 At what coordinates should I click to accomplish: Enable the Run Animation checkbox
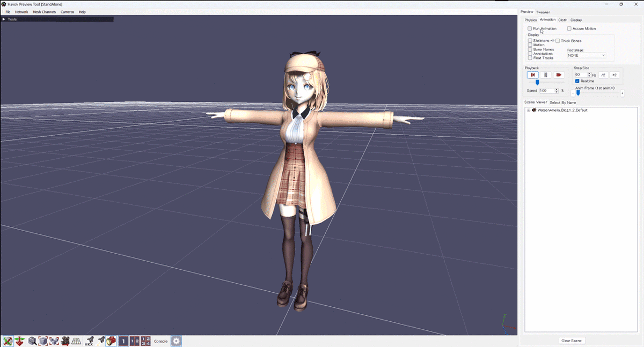coord(530,28)
